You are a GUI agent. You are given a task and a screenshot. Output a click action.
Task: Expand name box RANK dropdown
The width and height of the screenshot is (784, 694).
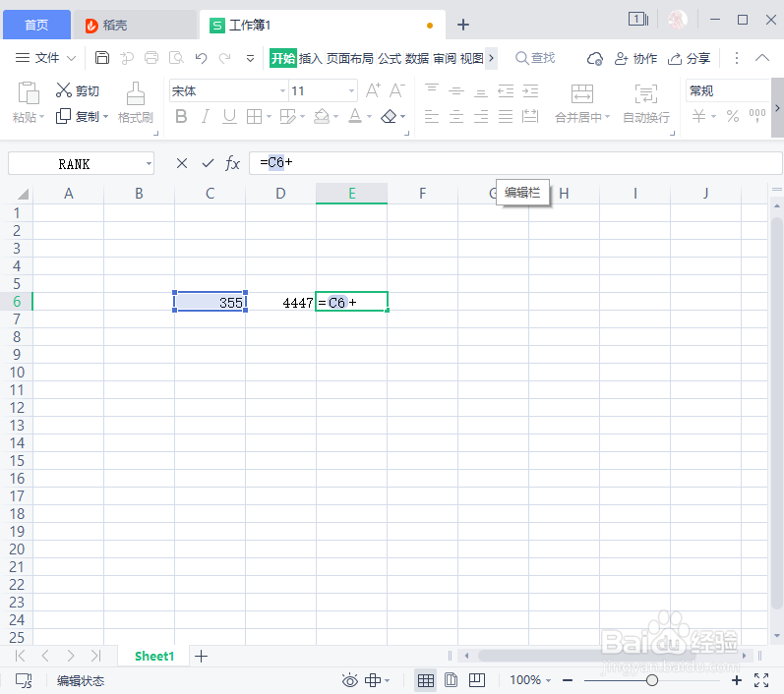[x=149, y=164]
